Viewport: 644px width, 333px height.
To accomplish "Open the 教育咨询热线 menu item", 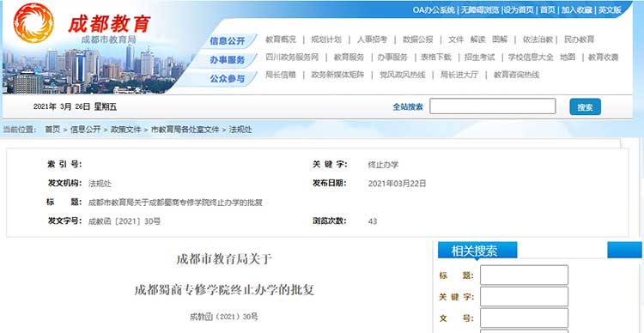I will 516,75.
